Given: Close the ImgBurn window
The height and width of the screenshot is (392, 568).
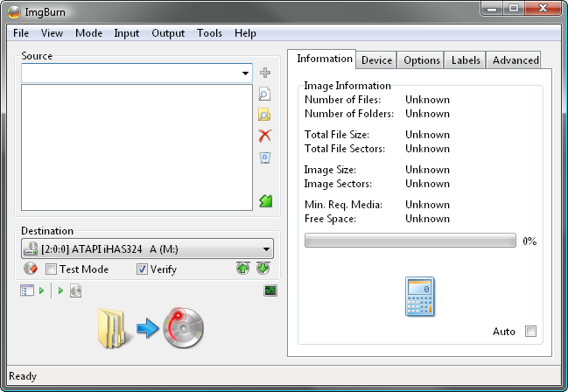Looking at the screenshot, I should [x=543, y=9].
